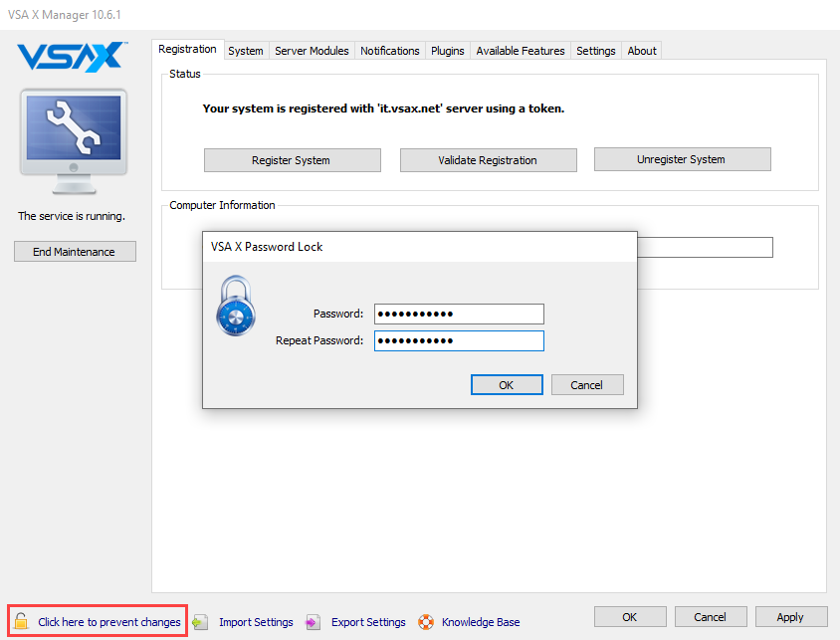840x640 pixels.
Task: Click the End Maintenance button
Action: pyautogui.click(x=75, y=252)
